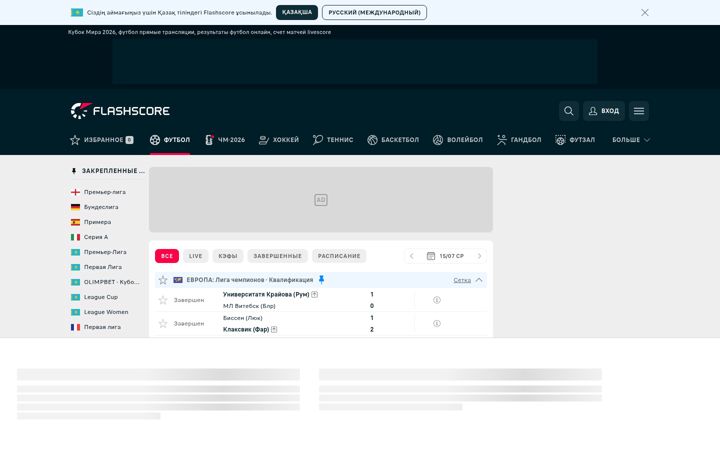Image resolution: width=720 pixels, height=450 pixels.
Task: Click МЛ Витебск (Блр) team
Action: (249, 306)
